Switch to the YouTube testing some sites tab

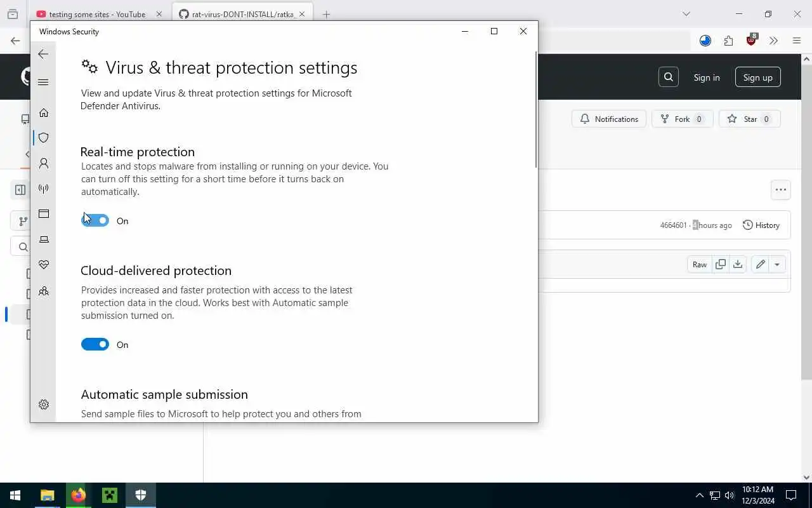pos(98,14)
